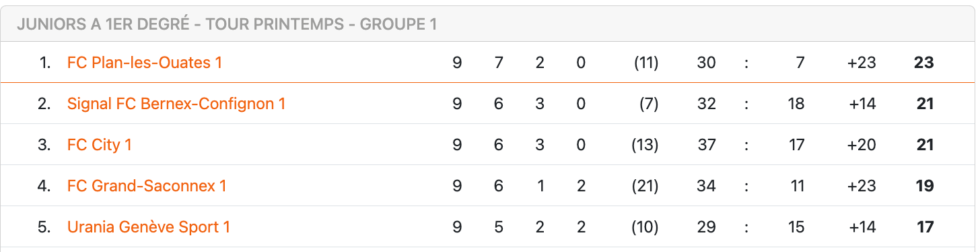Click rank number 5 in standings

(44, 227)
